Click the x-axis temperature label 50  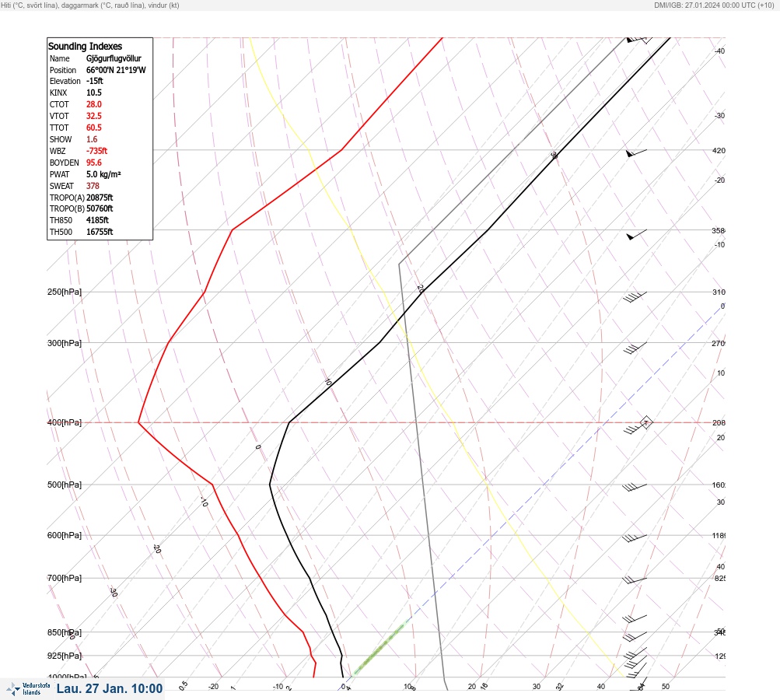(666, 687)
